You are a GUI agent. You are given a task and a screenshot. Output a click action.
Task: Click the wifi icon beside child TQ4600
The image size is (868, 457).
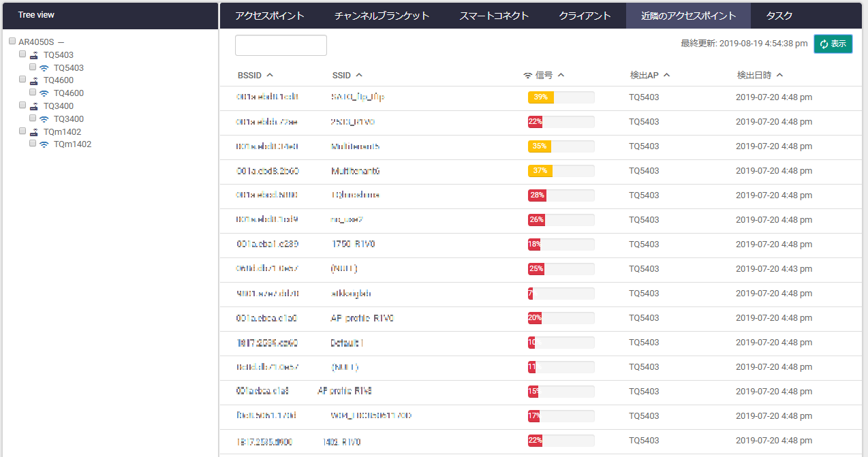[x=44, y=93]
